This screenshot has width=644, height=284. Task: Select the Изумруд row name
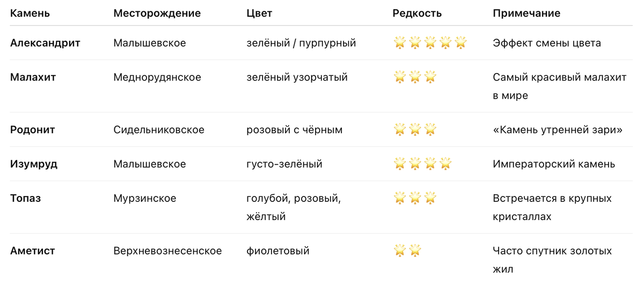(x=34, y=164)
